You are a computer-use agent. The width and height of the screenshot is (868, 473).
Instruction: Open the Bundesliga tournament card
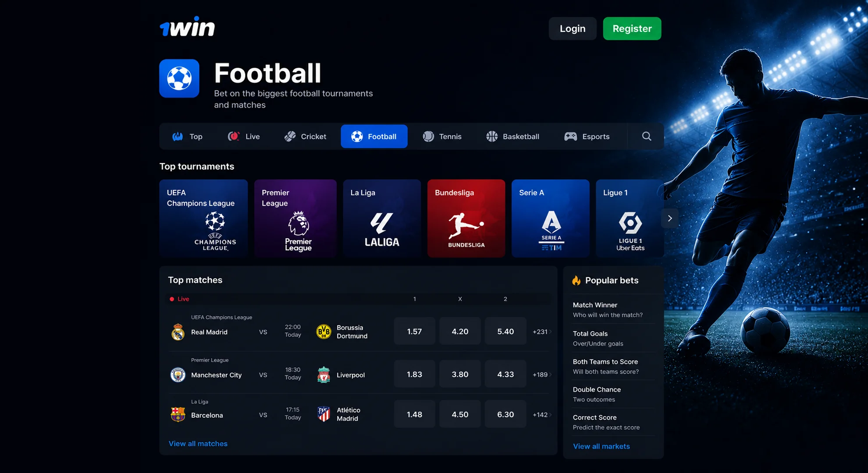point(466,218)
